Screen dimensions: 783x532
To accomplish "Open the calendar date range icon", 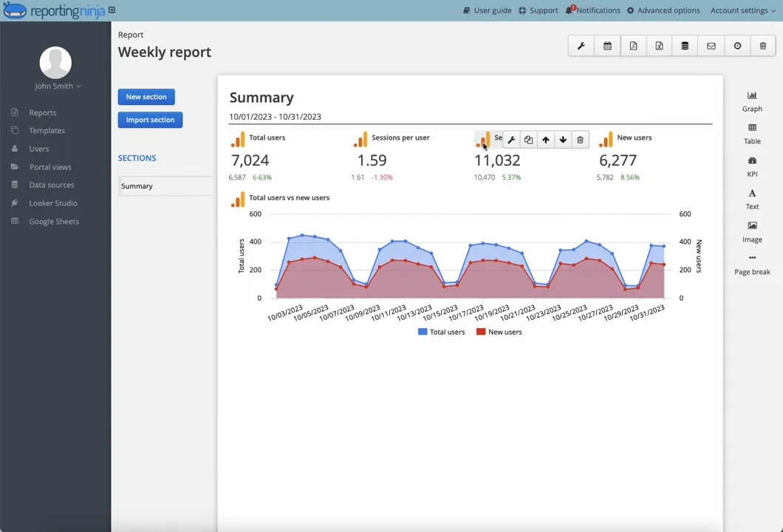I will coord(607,46).
